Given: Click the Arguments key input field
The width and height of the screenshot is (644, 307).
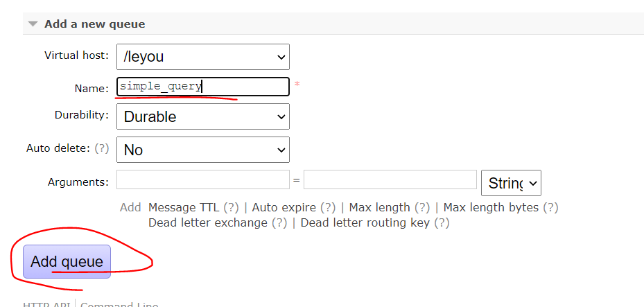Looking at the screenshot, I should coord(202,179).
